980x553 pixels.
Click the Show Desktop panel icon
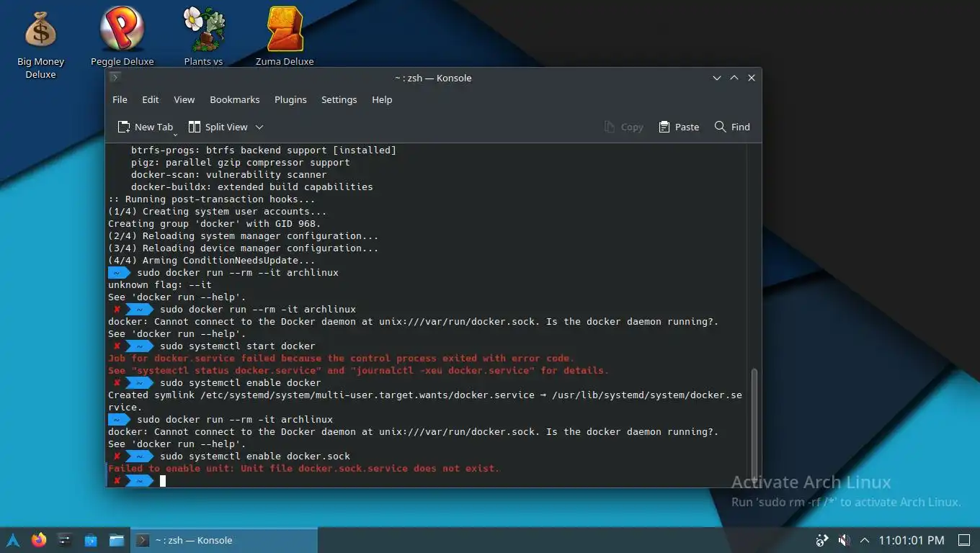(963, 540)
